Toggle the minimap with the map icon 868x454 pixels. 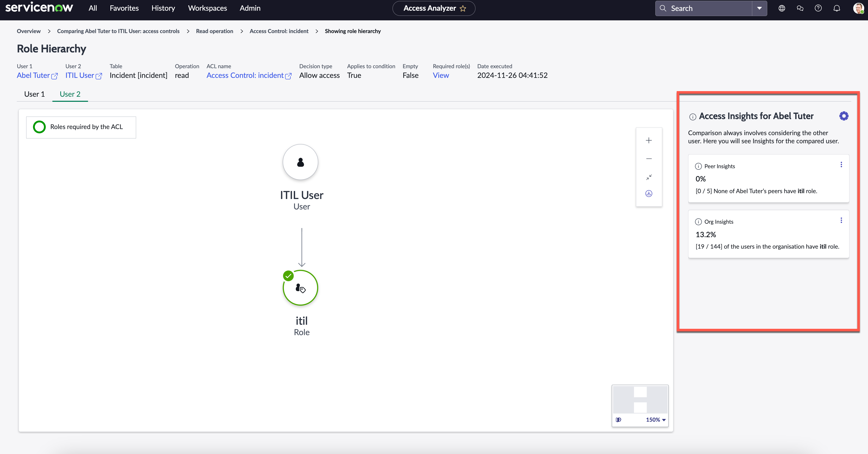(x=618, y=420)
